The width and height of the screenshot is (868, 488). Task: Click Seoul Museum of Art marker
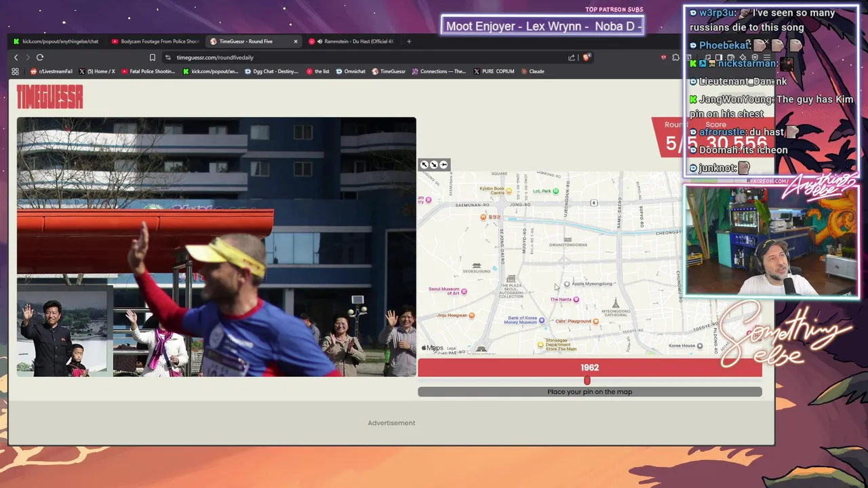tap(464, 291)
